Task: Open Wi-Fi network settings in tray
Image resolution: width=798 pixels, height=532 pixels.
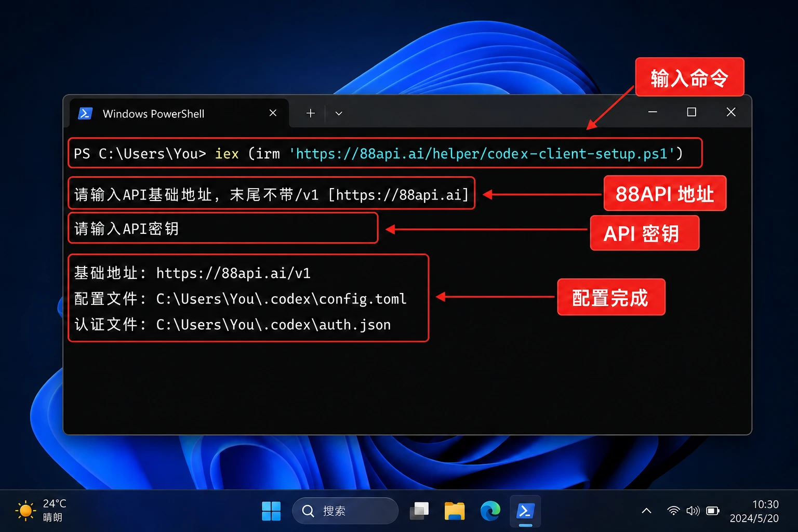Action: click(x=673, y=511)
